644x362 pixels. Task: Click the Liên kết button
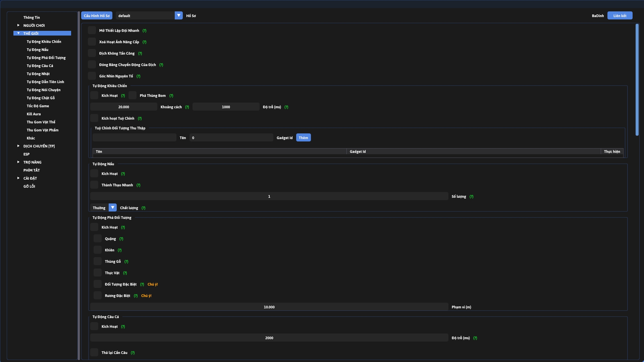[620, 16]
